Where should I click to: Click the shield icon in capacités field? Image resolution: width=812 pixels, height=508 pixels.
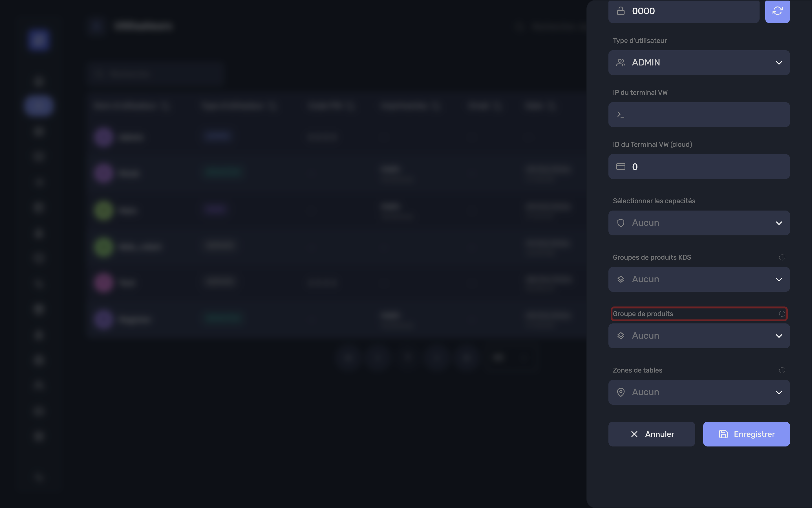pyautogui.click(x=621, y=223)
